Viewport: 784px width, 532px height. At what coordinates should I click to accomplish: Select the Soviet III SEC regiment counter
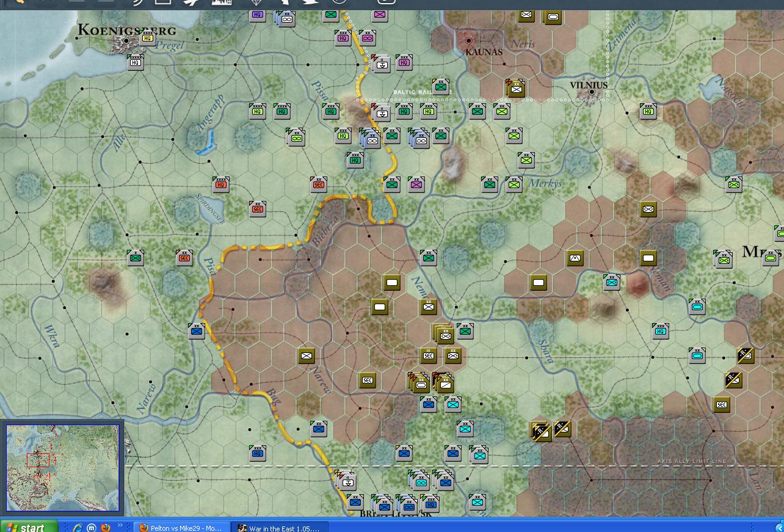click(429, 355)
